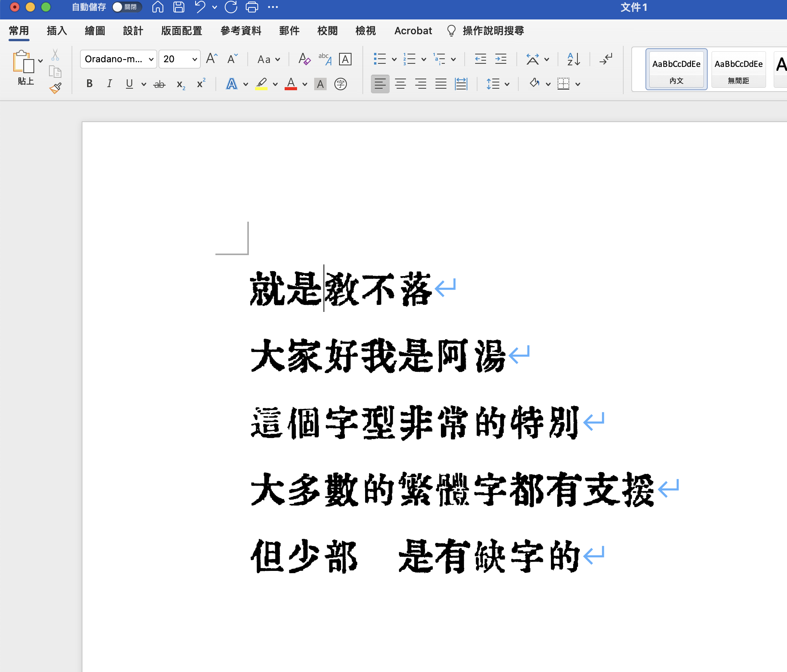This screenshot has width=787, height=672.
Task: Select the 無間距 style
Action: [x=738, y=70]
